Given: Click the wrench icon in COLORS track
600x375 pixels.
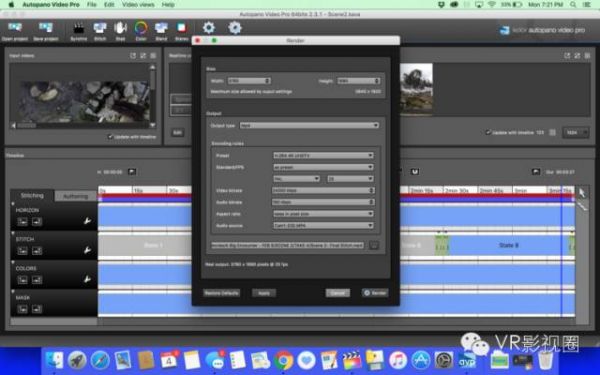Looking at the screenshot, I should click(x=87, y=279).
